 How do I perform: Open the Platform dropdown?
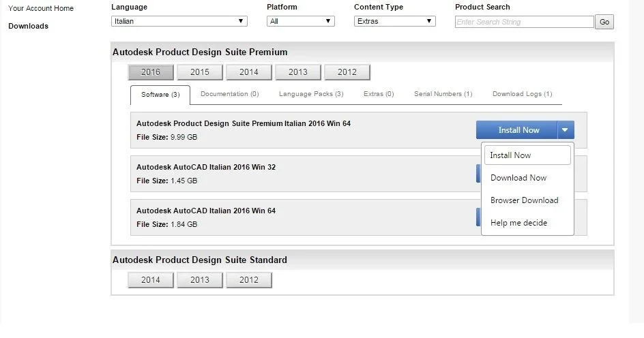(x=301, y=21)
